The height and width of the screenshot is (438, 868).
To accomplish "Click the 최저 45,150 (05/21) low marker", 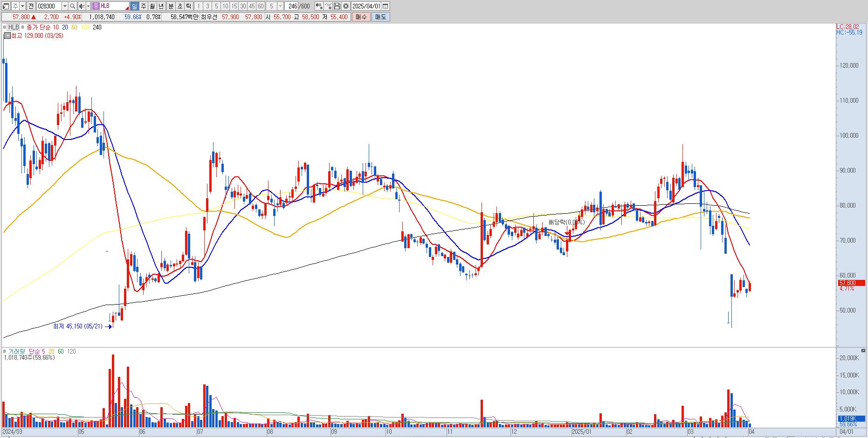I will [x=82, y=326].
